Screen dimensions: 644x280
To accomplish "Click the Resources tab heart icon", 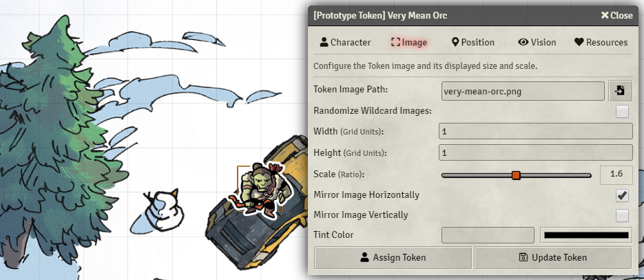I will coord(579,42).
